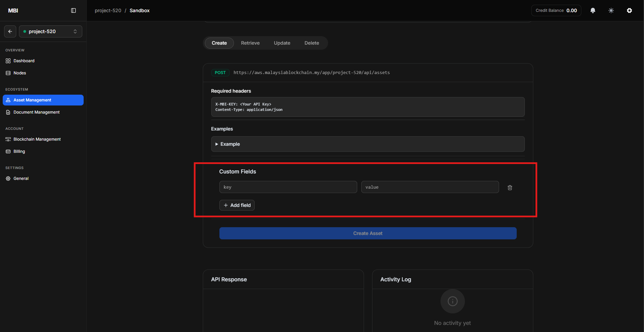Select Nodes in the sidebar
This screenshot has height=332, width=644.
pyautogui.click(x=19, y=73)
